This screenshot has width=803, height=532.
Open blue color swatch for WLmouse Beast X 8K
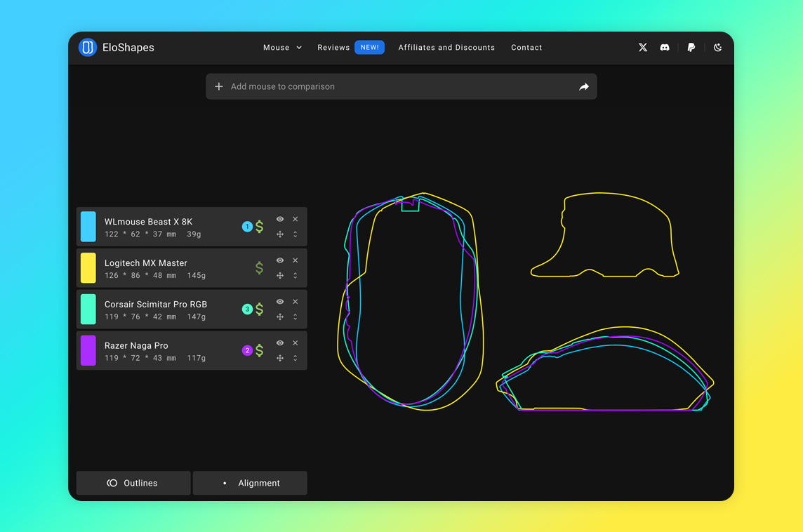point(88,226)
